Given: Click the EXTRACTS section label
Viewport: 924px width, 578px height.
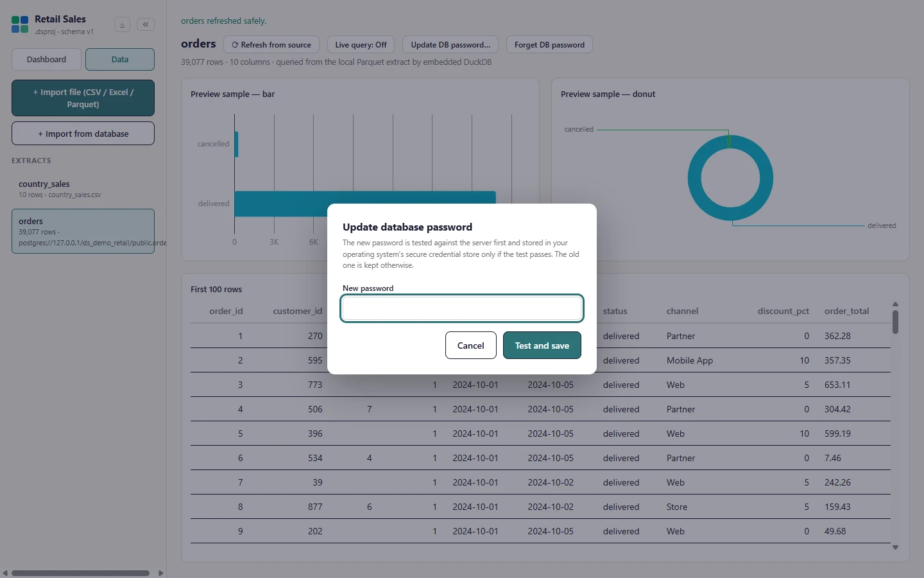Looking at the screenshot, I should pyautogui.click(x=31, y=161).
